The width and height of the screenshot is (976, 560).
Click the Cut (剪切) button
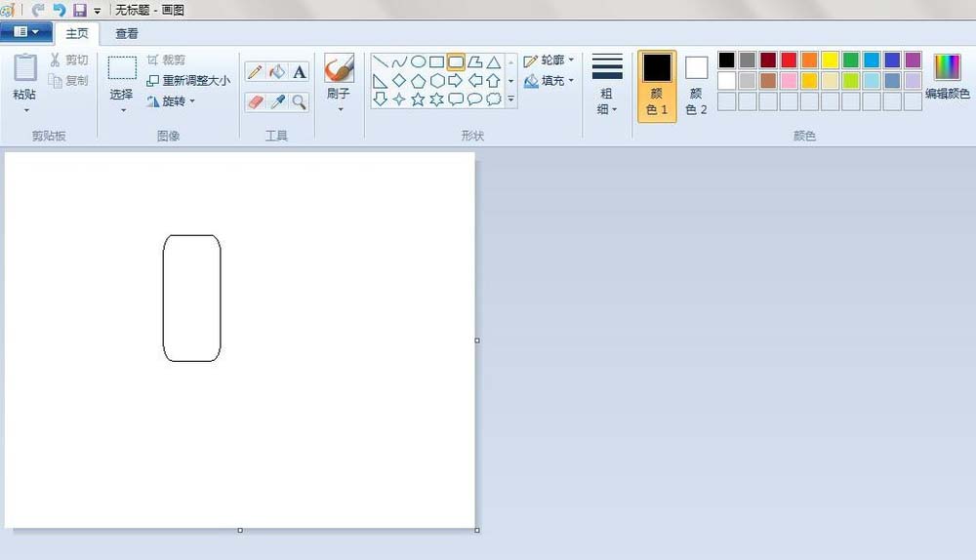(69, 60)
